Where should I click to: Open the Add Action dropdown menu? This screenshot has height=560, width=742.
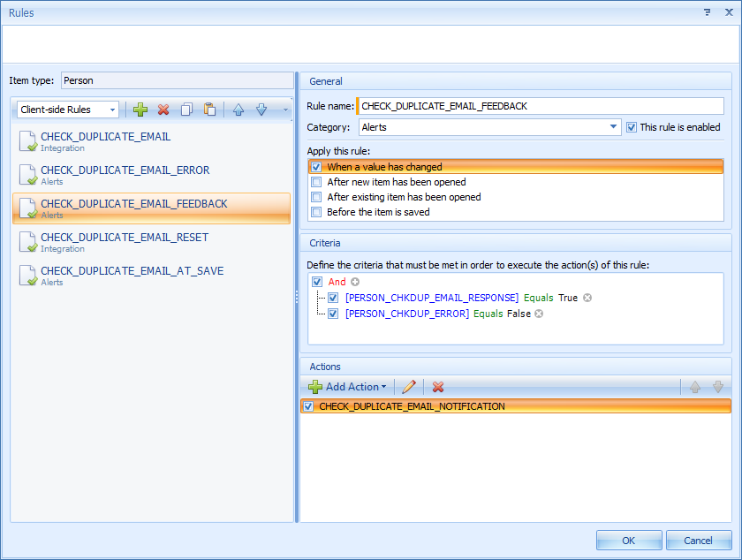[347, 387]
